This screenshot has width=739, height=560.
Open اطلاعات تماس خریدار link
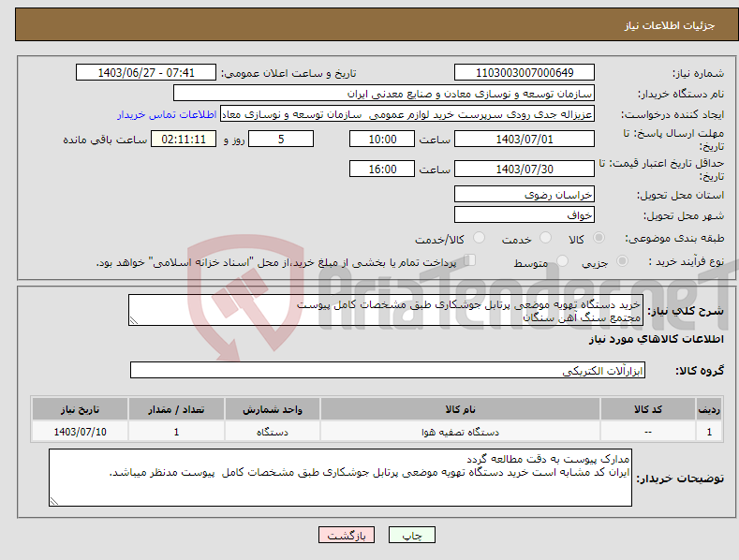167,114
